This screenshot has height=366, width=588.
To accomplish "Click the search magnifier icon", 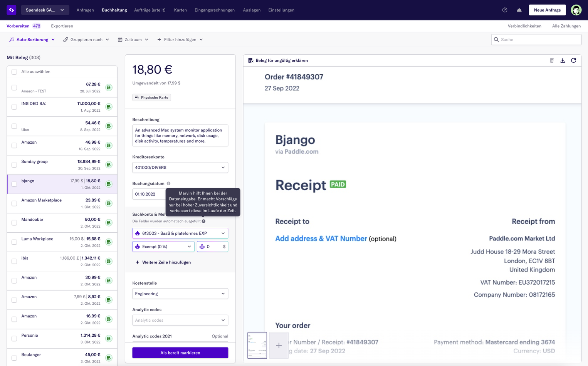I will pos(496,40).
